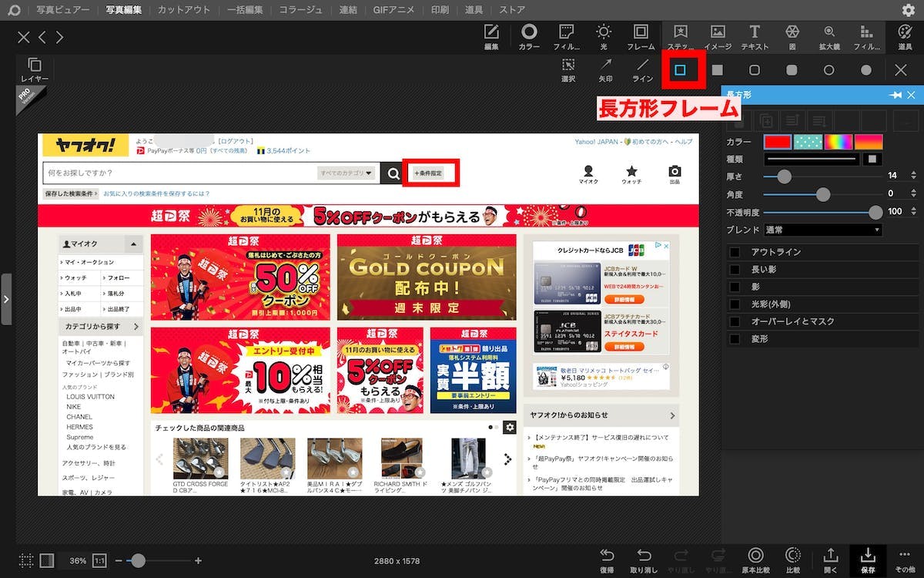924x578 pixels.
Task: Select the outlined rounded rectangle shape
Action: [755, 70]
